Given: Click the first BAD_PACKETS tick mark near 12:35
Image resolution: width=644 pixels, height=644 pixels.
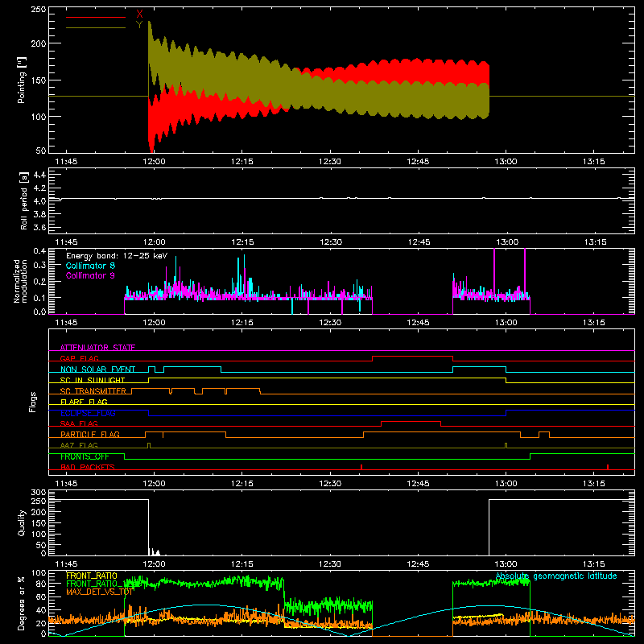Looking at the screenshot, I should (361, 467).
